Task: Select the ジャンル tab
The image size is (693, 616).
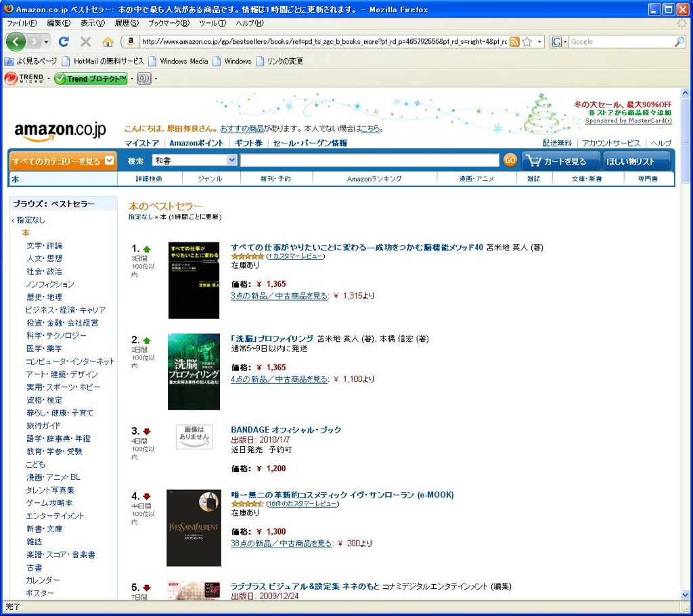Action: pos(210,179)
